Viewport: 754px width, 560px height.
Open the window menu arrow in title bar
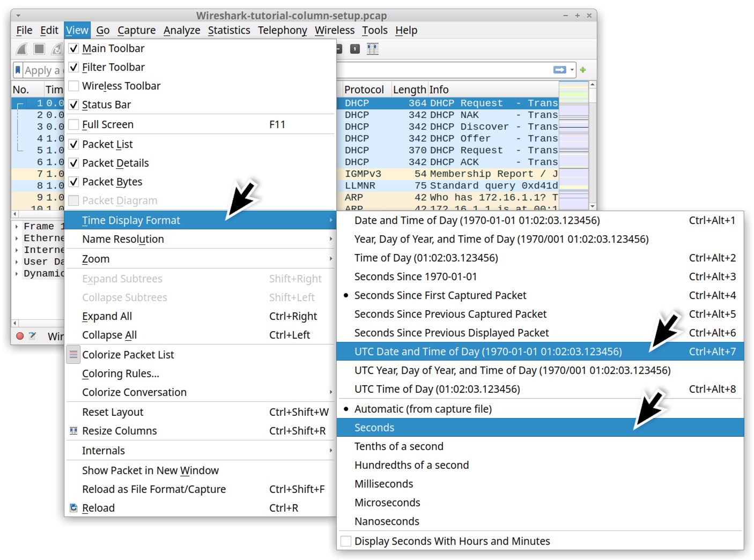[19, 16]
